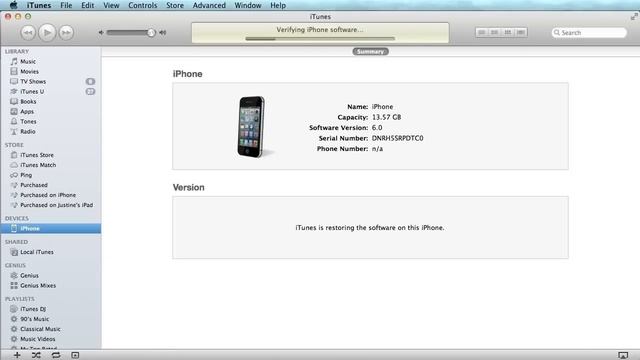Open Ping in the Store section
The height and width of the screenshot is (360, 640).
coord(26,175)
